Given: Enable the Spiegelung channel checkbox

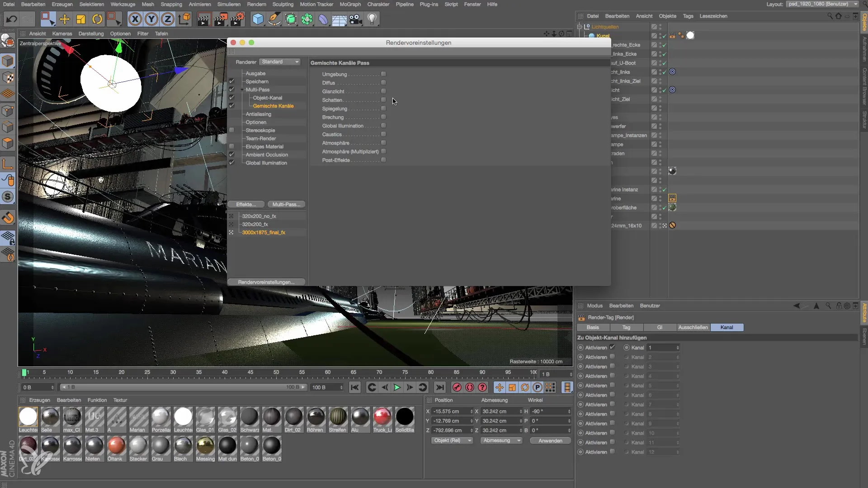Looking at the screenshot, I should pos(383,108).
